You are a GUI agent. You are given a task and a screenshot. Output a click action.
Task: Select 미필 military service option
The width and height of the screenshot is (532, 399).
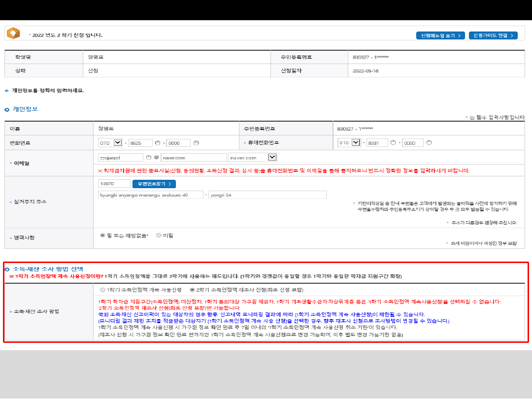pos(159,235)
